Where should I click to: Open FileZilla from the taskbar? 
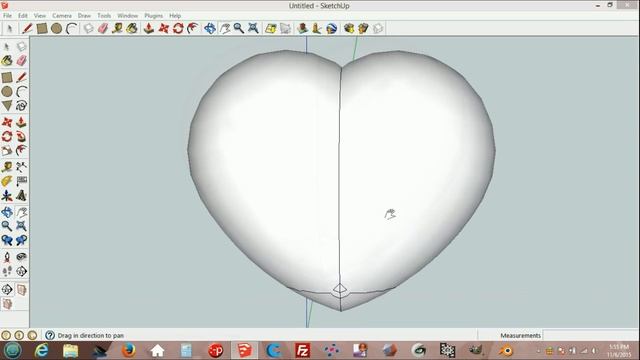point(303,351)
